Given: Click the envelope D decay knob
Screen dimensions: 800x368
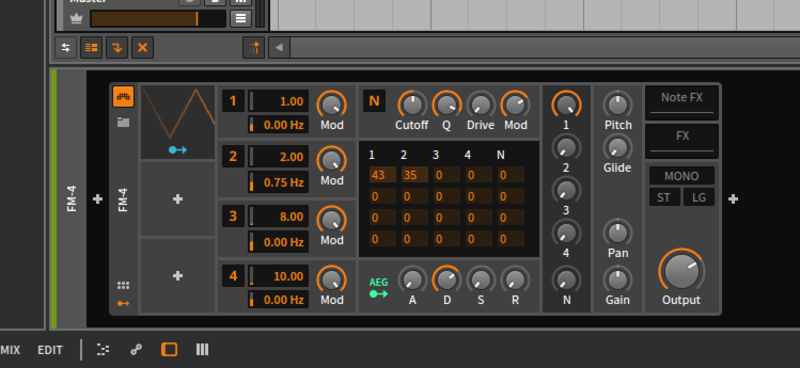Looking at the screenshot, I should [446, 279].
